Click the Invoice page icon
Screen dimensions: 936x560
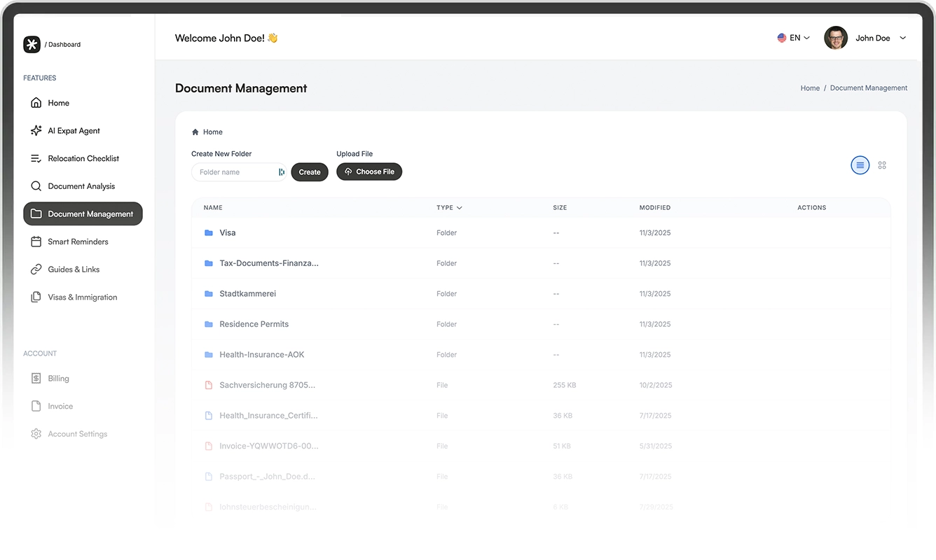[x=36, y=406]
